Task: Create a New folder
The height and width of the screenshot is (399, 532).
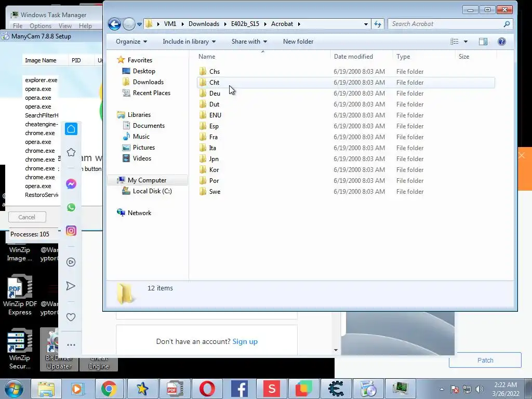Action: click(298, 42)
